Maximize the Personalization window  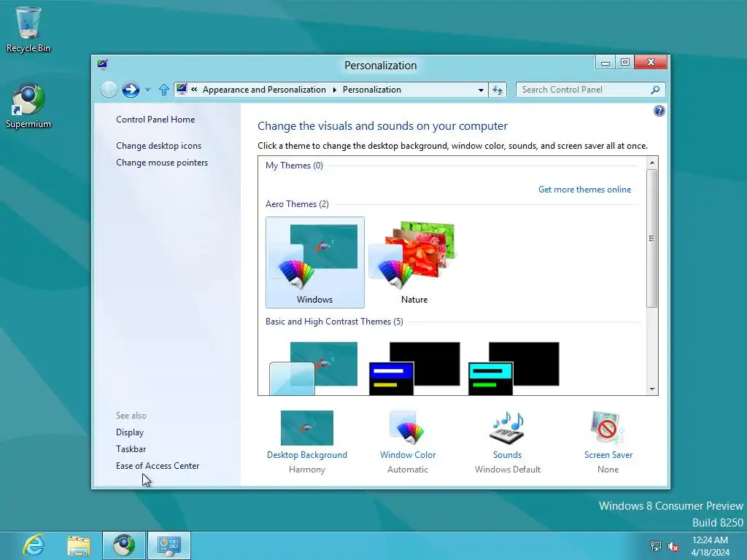[x=625, y=63]
